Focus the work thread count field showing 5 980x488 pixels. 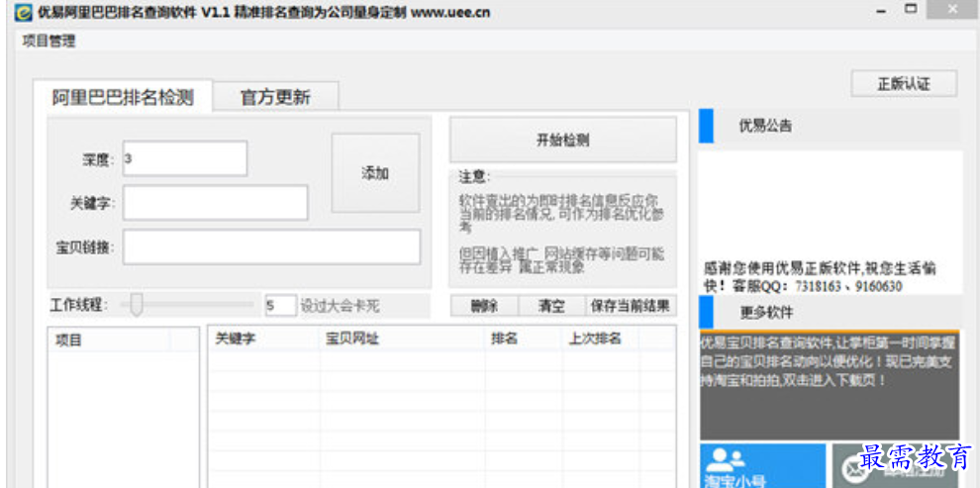[x=280, y=306]
